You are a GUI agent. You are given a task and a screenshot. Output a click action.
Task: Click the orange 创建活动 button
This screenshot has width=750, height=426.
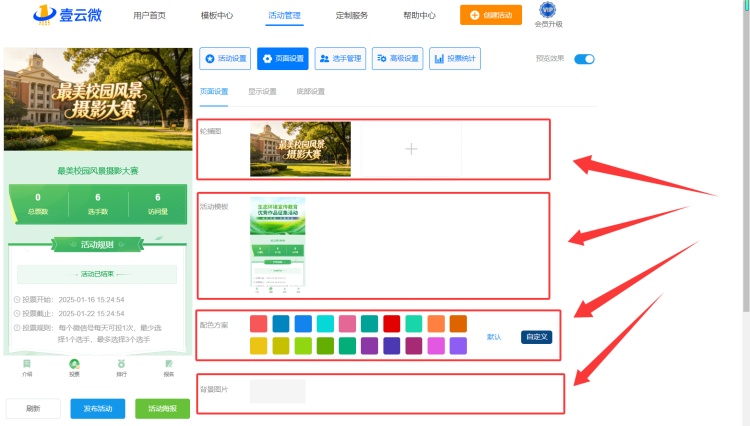[491, 15]
